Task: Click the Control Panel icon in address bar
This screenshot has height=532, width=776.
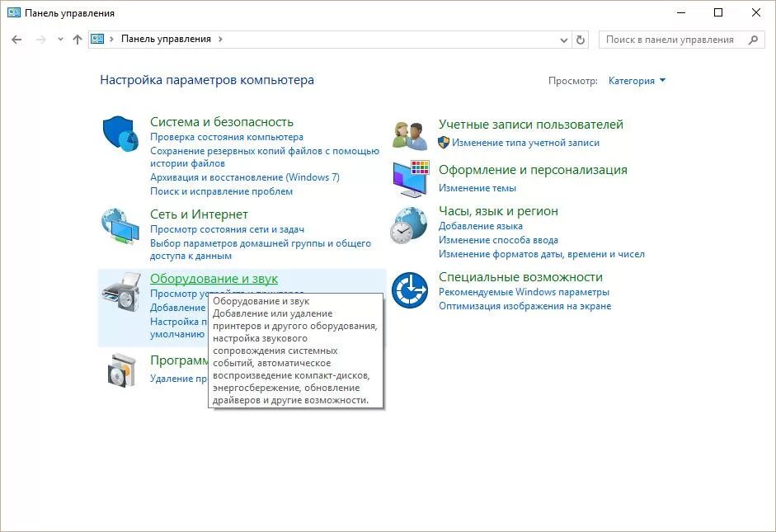Action: pos(97,39)
